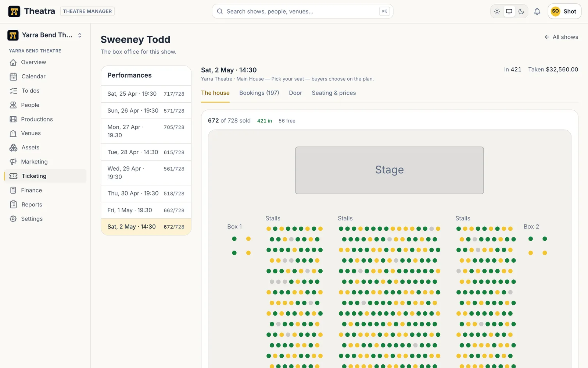Image resolution: width=588 pixels, height=368 pixels.
Task: Select the Sat, 25 Apr 19:30 performance
Action: click(146, 94)
